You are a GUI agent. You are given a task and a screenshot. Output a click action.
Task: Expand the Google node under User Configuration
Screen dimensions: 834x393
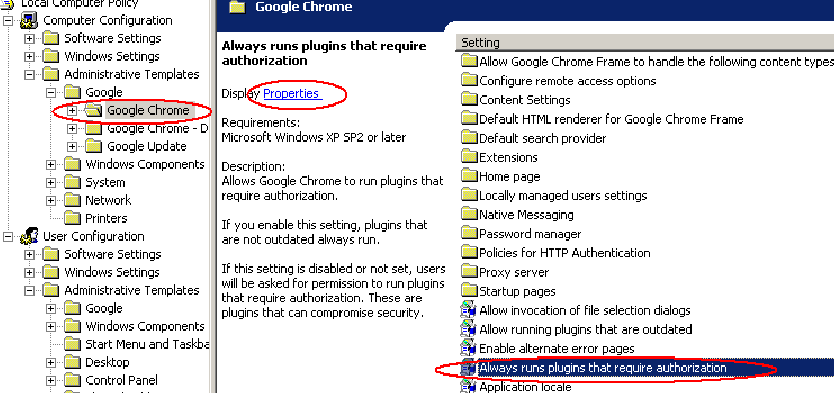pyautogui.click(x=51, y=308)
